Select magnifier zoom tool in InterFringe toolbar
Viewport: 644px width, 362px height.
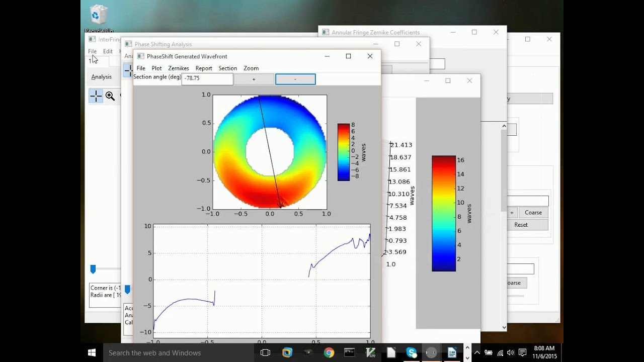coord(110,96)
